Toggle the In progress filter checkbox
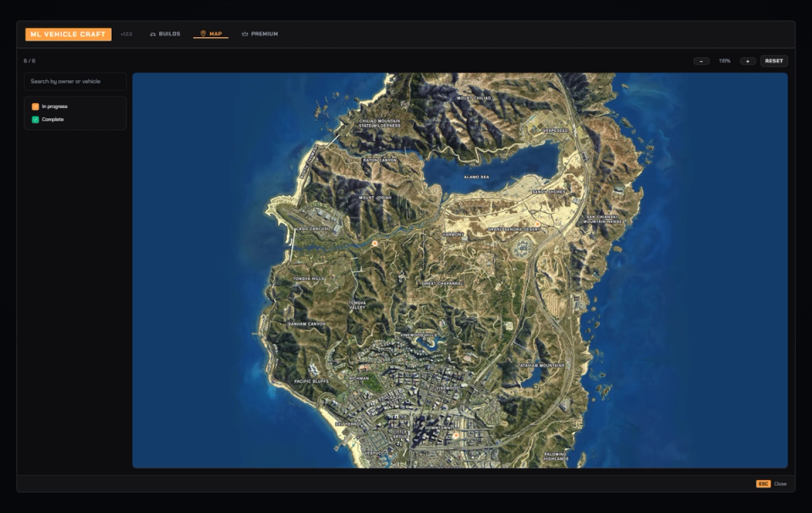The width and height of the screenshot is (812, 513). click(36, 106)
